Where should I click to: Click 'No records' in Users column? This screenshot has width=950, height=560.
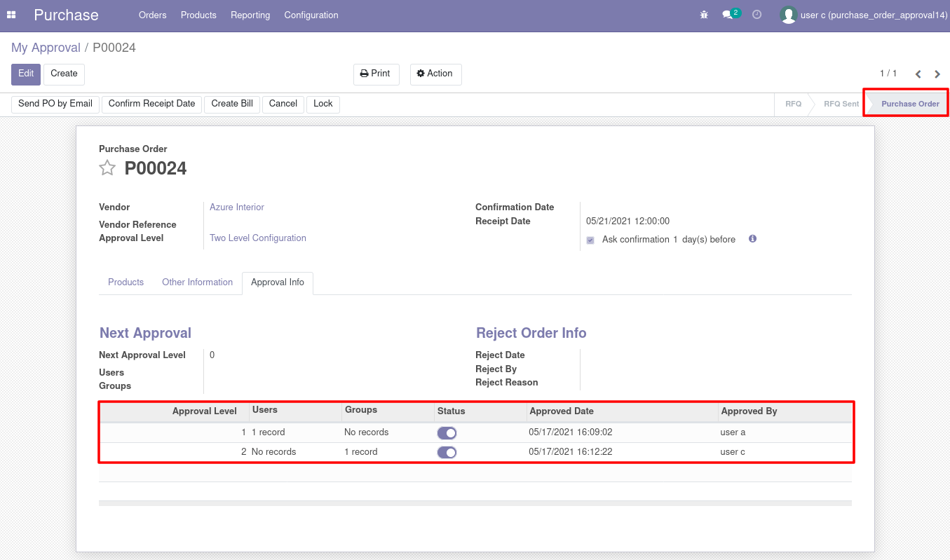tap(273, 452)
